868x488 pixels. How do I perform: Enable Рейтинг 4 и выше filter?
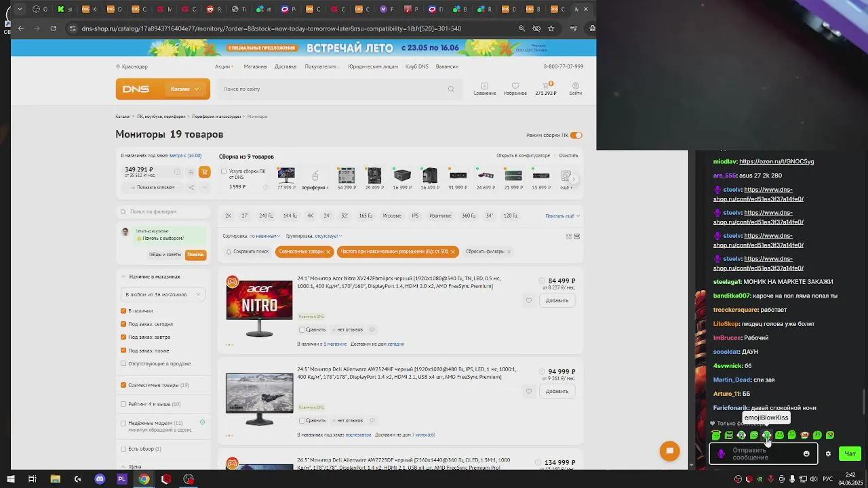tap(123, 404)
